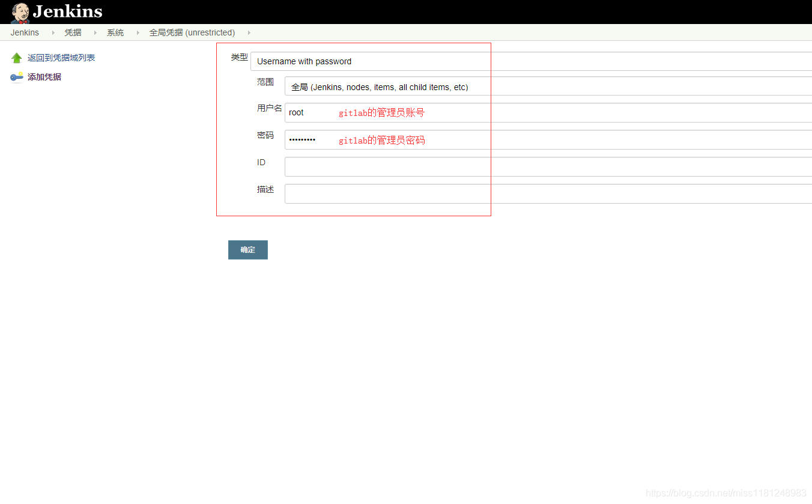Screen dimensions: 812x504
Task: Click the 确定 confirm button
Action: coord(248,250)
